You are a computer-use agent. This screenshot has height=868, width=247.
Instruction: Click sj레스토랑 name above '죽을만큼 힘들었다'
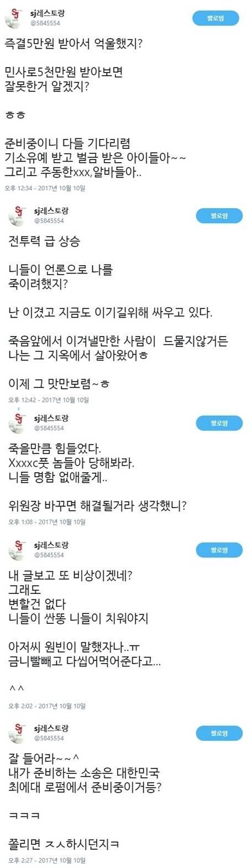[51, 418]
